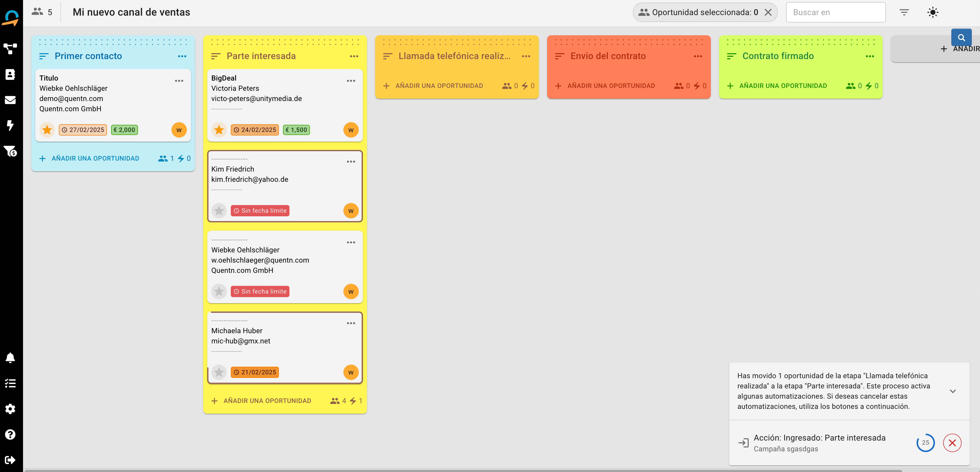
Task: Click the blue search magnifier button
Action: (x=961, y=38)
